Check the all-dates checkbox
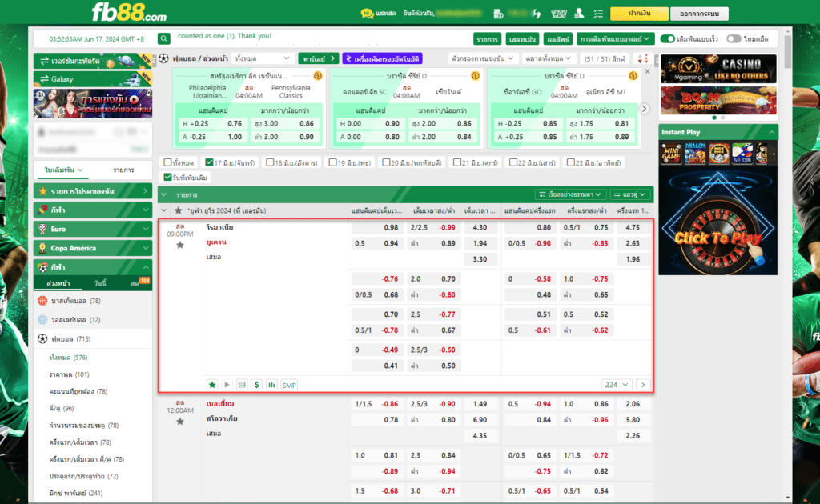The image size is (820, 504). (168, 162)
